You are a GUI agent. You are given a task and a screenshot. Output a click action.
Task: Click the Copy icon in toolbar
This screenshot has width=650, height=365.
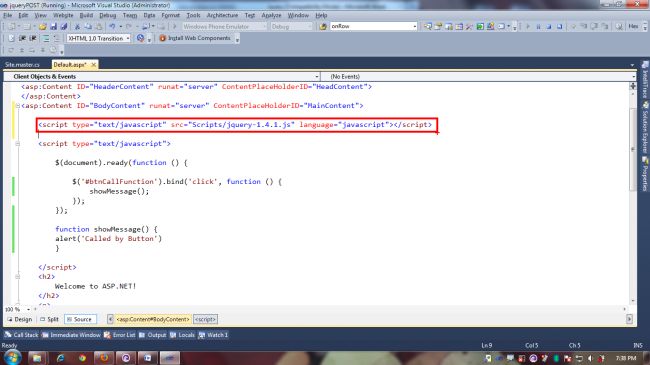[x=88, y=27]
